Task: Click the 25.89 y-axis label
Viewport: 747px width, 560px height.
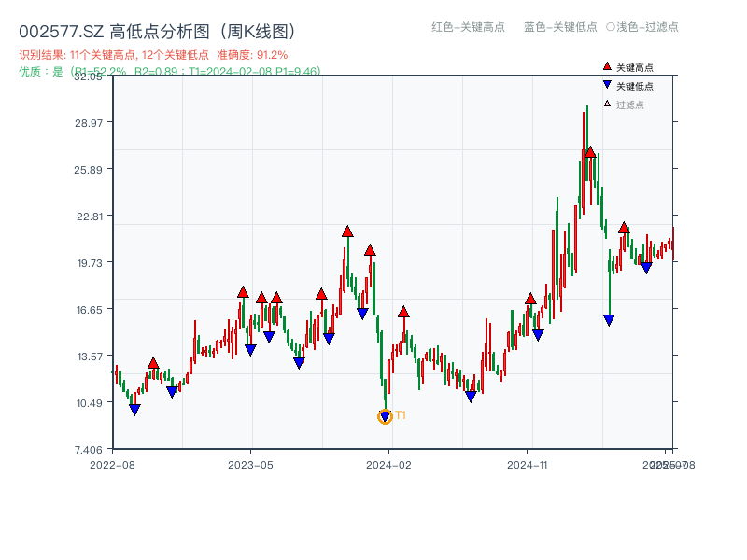Action: pyautogui.click(x=88, y=170)
